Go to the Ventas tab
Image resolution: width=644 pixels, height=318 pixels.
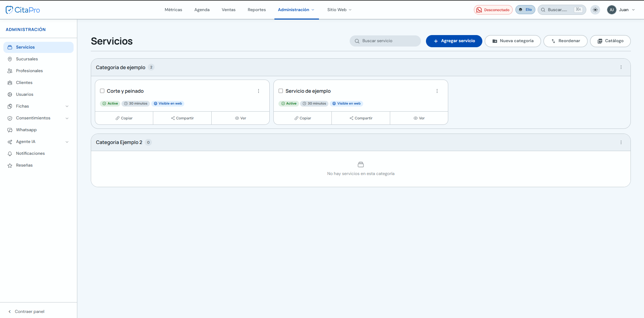click(229, 10)
